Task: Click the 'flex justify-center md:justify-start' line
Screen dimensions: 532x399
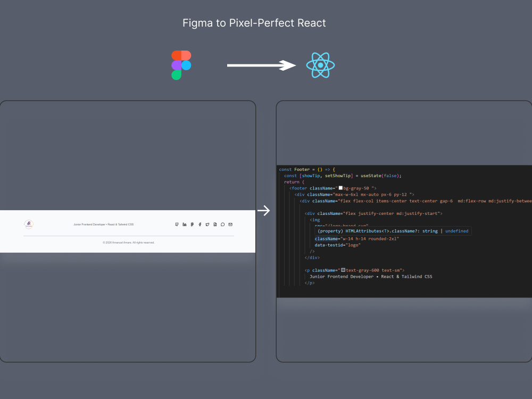Action: (x=373, y=213)
